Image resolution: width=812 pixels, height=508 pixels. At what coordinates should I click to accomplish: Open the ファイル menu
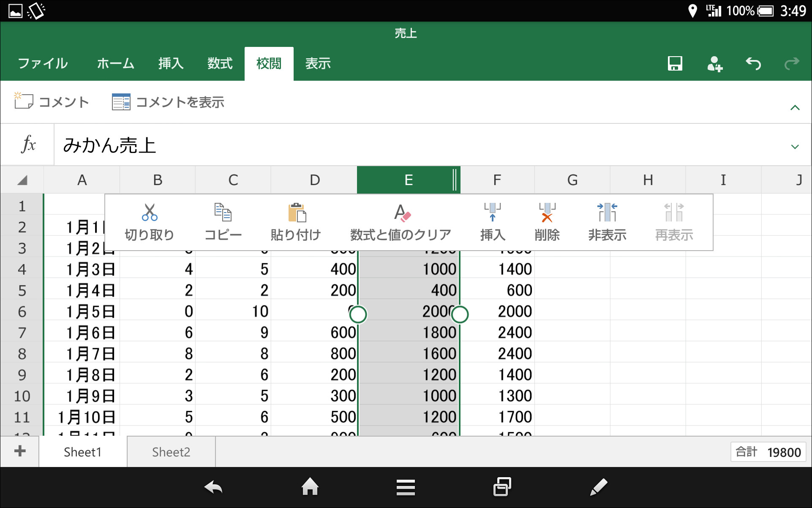click(x=42, y=63)
